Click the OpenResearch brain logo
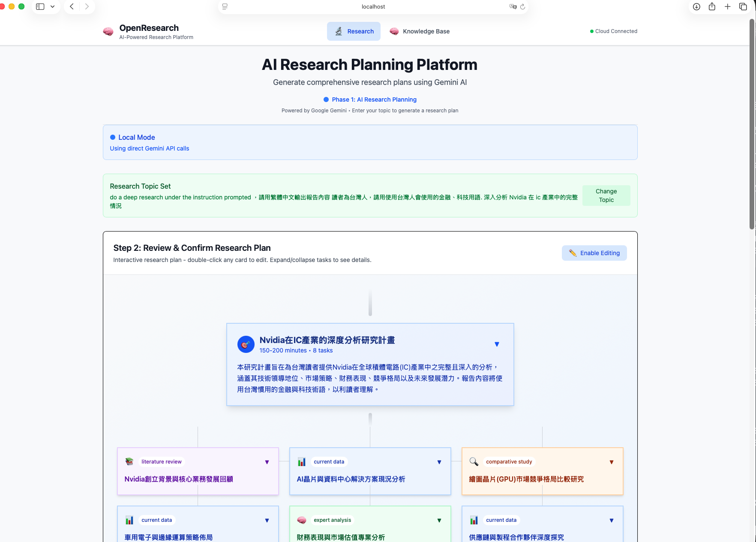 tap(108, 31)
